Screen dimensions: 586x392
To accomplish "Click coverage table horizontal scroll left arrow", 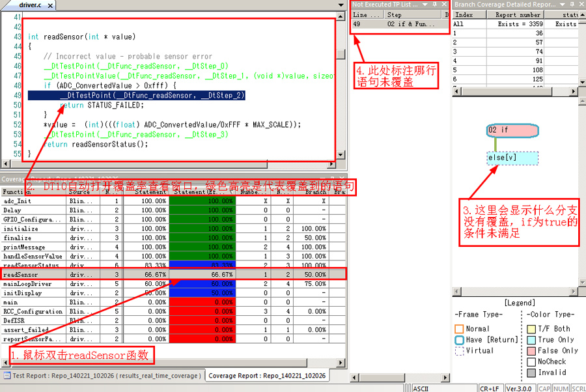I will point(6,363).
